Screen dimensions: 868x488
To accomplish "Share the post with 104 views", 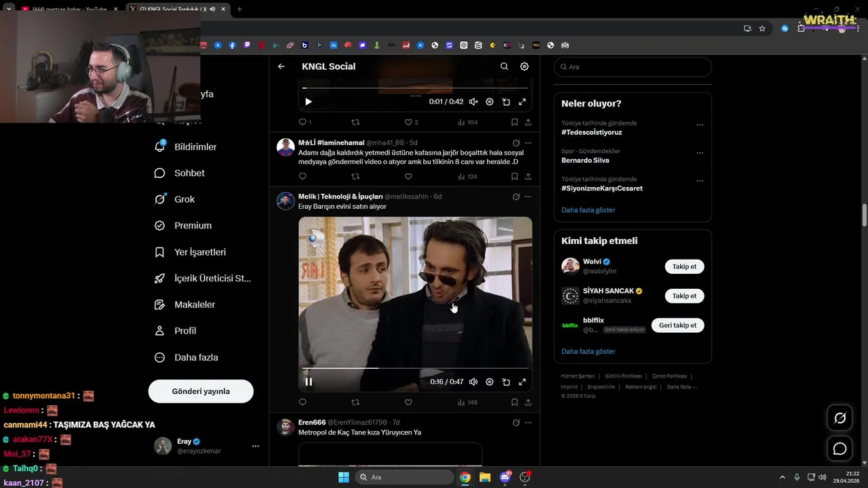I will (x=528, y=122).
